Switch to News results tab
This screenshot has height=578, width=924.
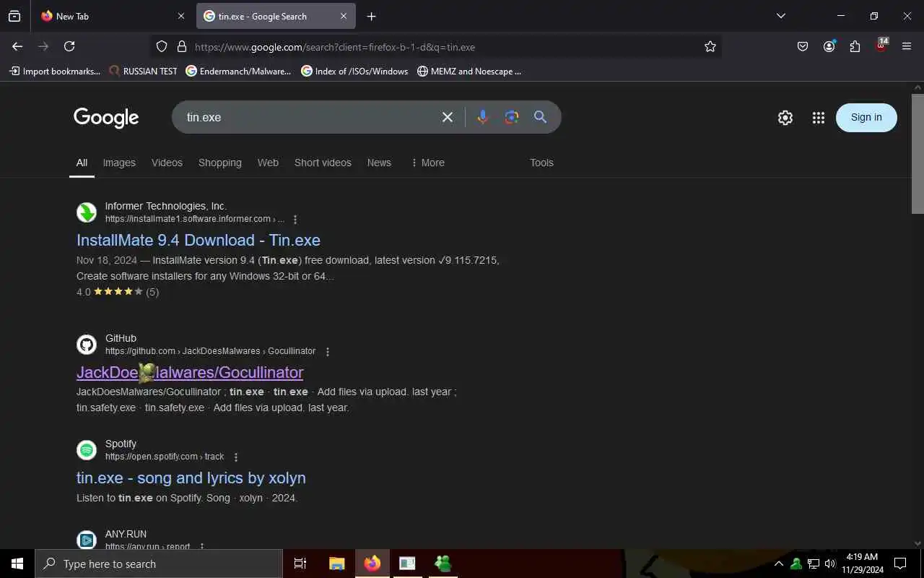pos(379,163)
